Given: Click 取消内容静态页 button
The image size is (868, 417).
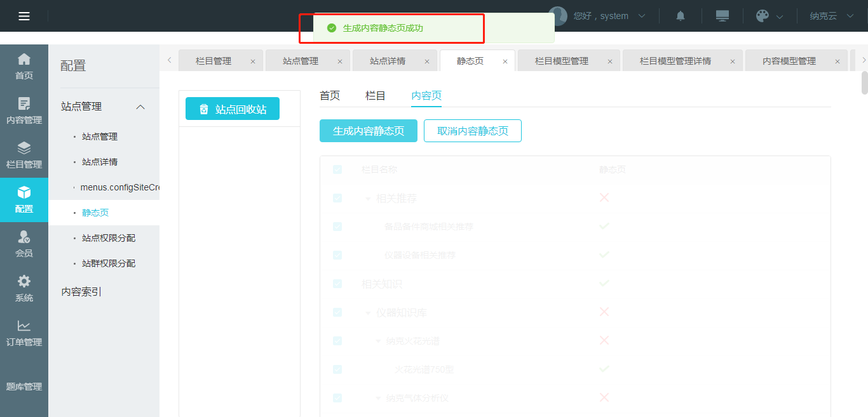Looking at the screenshot, I should (x=473, y=131).
